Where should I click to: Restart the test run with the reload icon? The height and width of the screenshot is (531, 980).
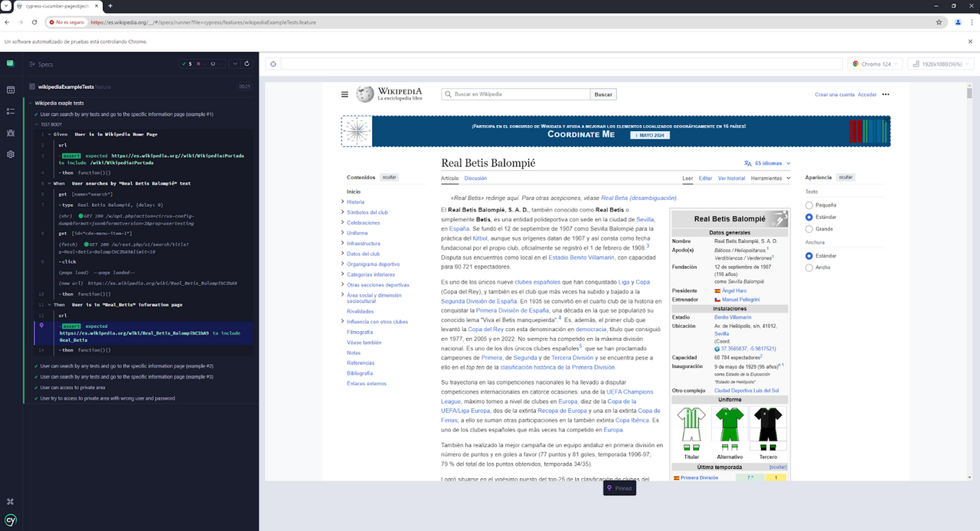tap(247, 64)
